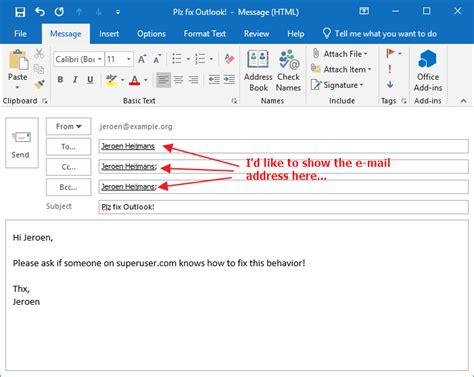474x377 pixels.
Task: Click the Send button
Action: pyautogui.click(x=22, y=143)
